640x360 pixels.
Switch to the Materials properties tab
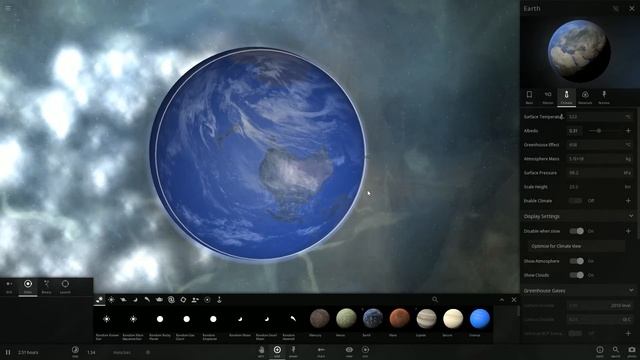click(x=585, y=98)
